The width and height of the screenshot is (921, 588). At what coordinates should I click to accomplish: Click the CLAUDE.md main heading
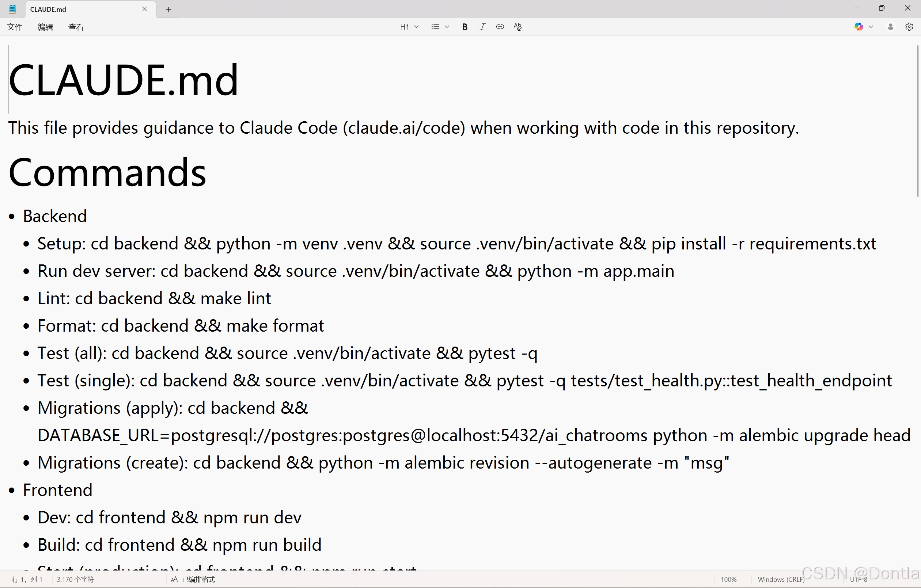tap(123, 80)
